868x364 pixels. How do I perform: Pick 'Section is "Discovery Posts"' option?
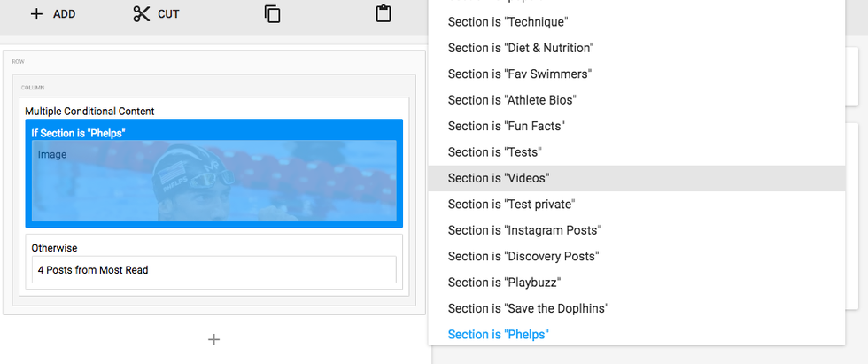coord(523,256)
